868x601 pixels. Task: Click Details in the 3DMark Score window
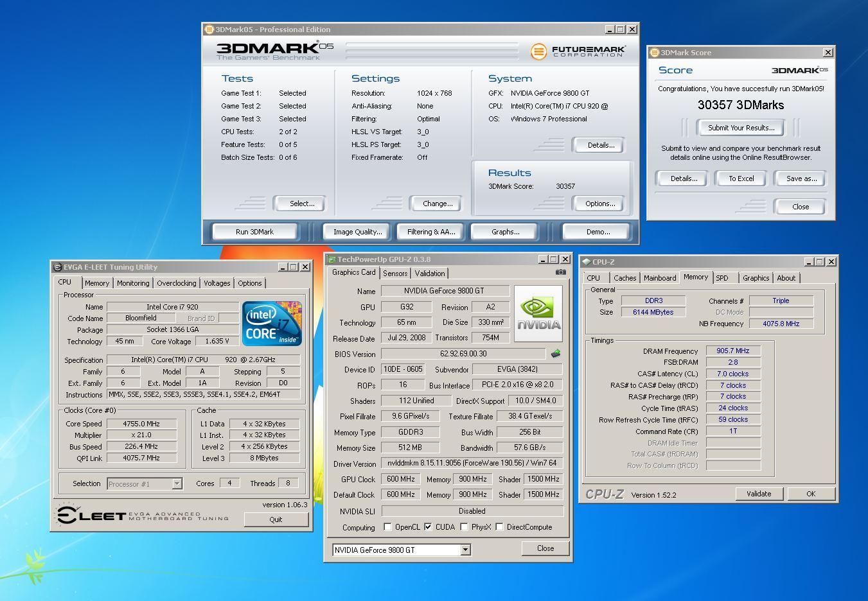[684, 179]
